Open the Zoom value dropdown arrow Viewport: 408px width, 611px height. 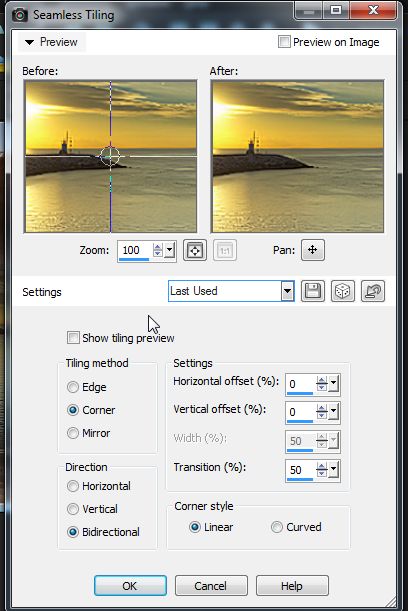coord(170,250)
